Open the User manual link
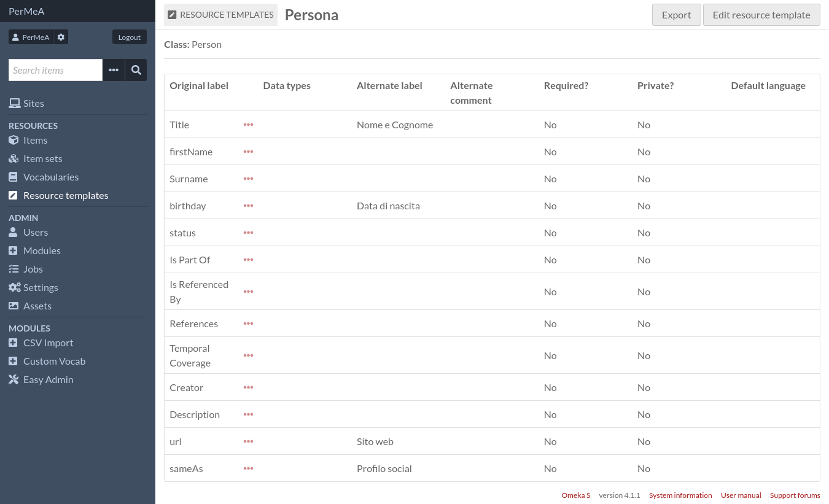The height and width of the screenshot is (504, 829). click(741, 495)
